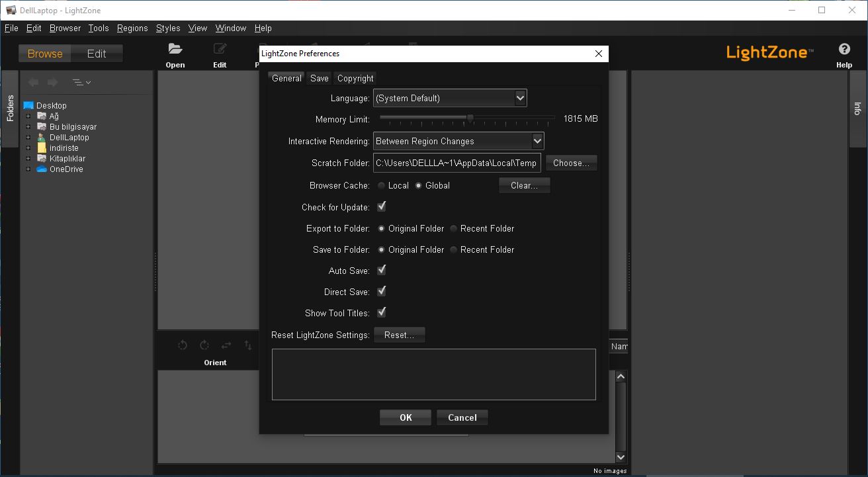Expand the Ağ tree node
This screenshot has width=868, height=477.
(x=28, y=116)
